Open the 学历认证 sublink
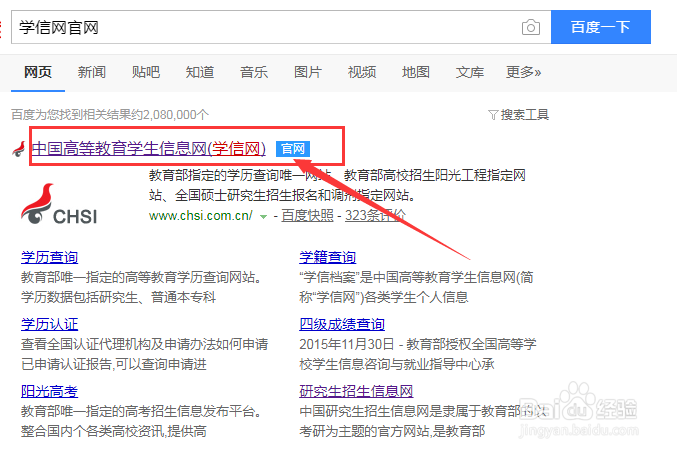Image resolution: width=677 pixels, height=454 pixels. pyautogui.click(x=50, y=324)
